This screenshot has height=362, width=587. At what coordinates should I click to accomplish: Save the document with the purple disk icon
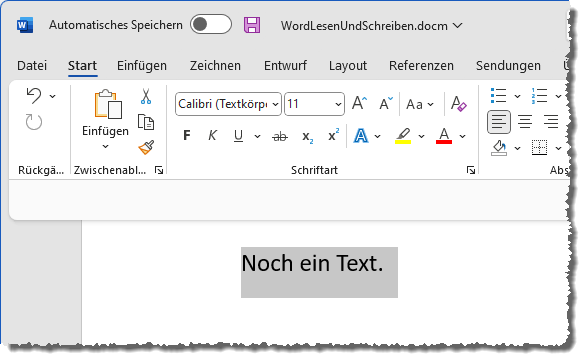click(252, 25)
